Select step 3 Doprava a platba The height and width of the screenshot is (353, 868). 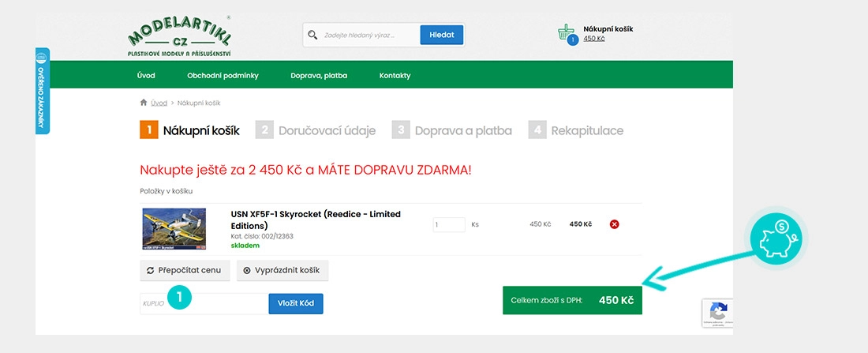point(451,131)
